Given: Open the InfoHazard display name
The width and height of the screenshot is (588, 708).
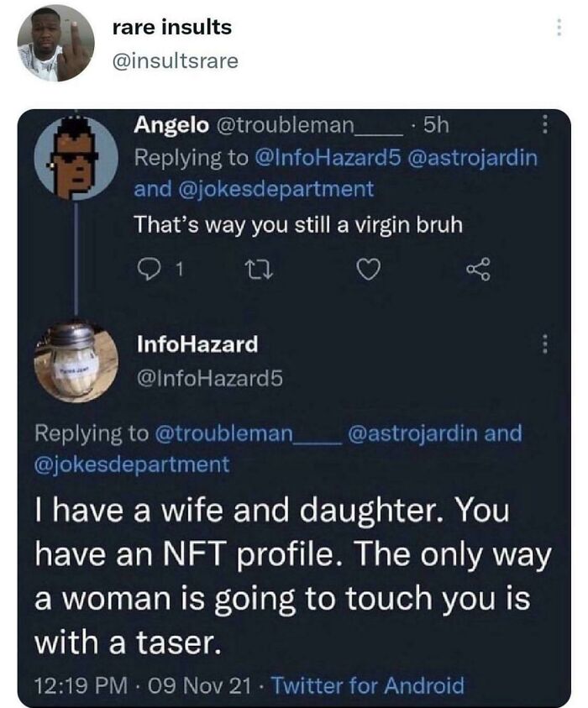Looking at the screenshot, I should point(197,344).
